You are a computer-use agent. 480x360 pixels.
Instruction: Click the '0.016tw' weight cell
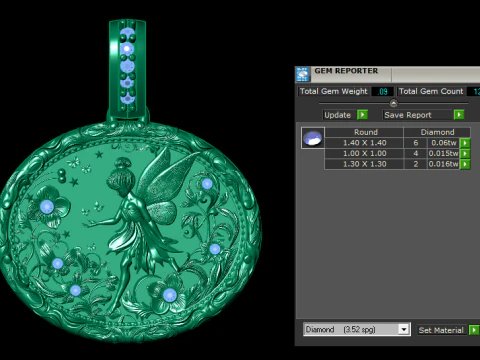point(443,164)
